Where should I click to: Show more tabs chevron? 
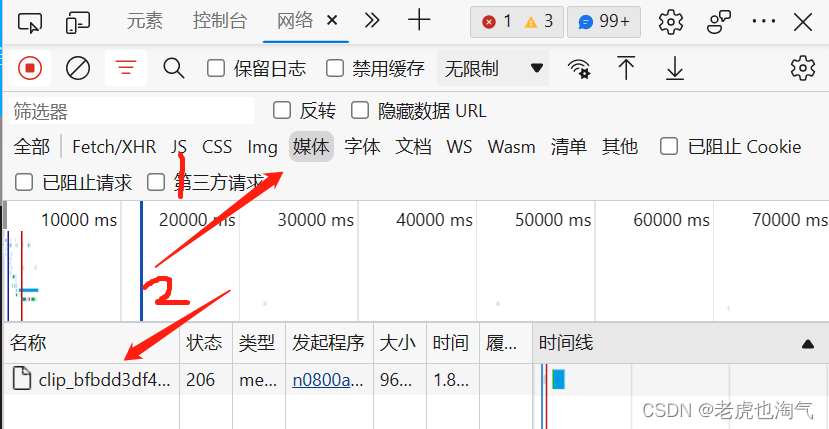[372, 21]
